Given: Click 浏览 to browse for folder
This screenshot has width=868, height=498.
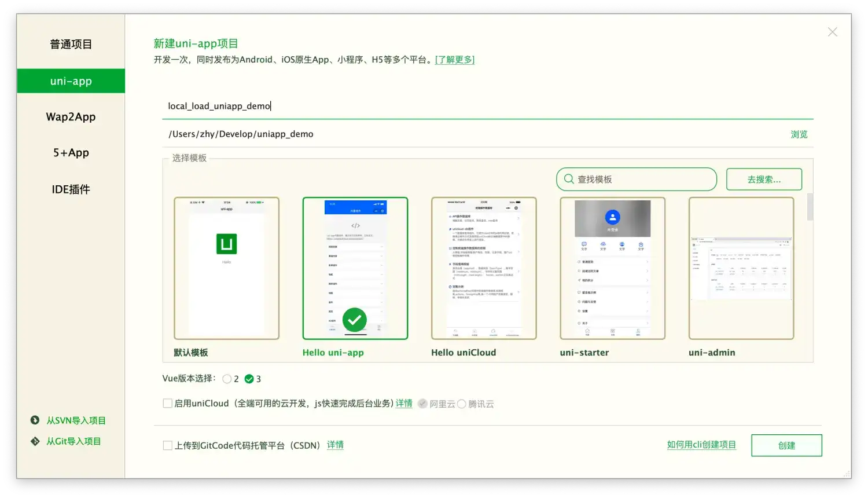Looking at the screenshot, I should pyautogui.click(x=799, y=134).
